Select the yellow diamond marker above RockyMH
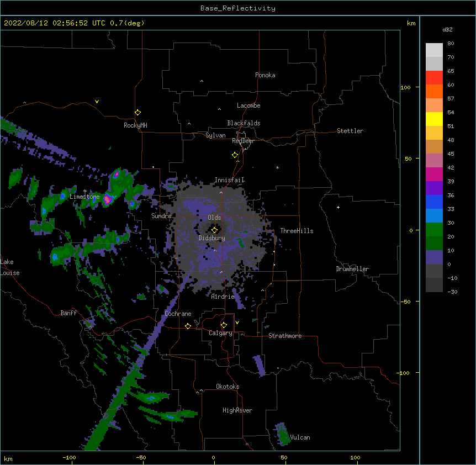This screenshot has width=476, height=465. (x=137, y=113)
